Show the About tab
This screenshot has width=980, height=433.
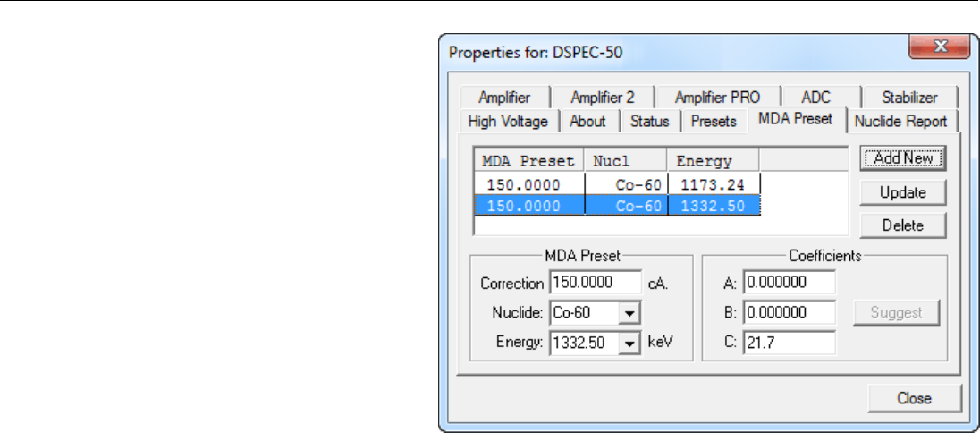click(x=587, y=121)
